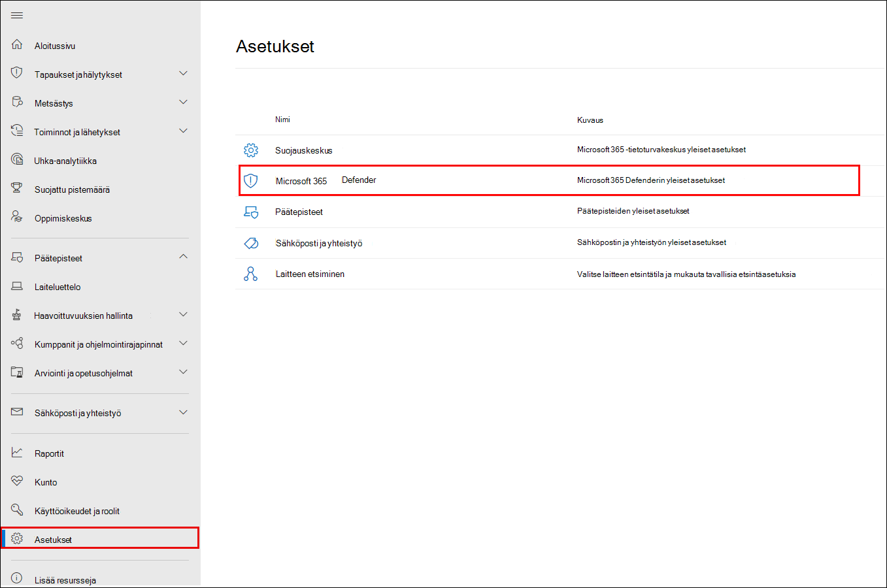Click the Päätepisteet sidebar device icon

coord(17,257)
